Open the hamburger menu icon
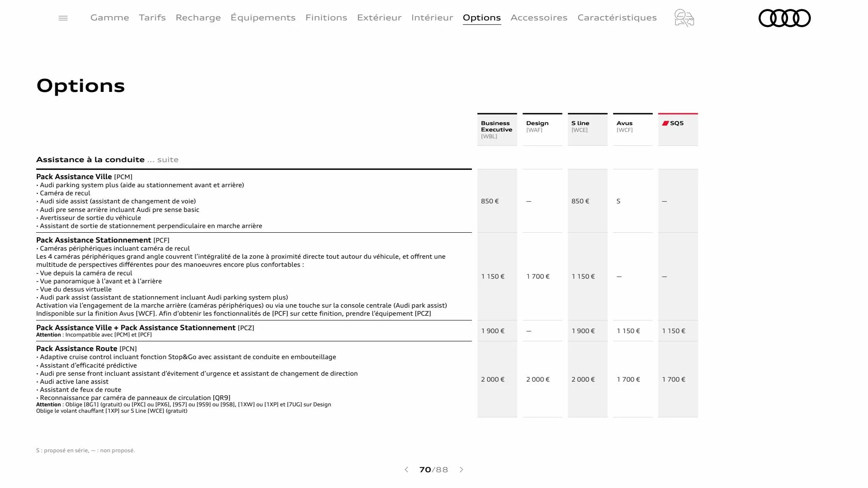The height and width of the screenshot is (488, 868). [63, 18]
